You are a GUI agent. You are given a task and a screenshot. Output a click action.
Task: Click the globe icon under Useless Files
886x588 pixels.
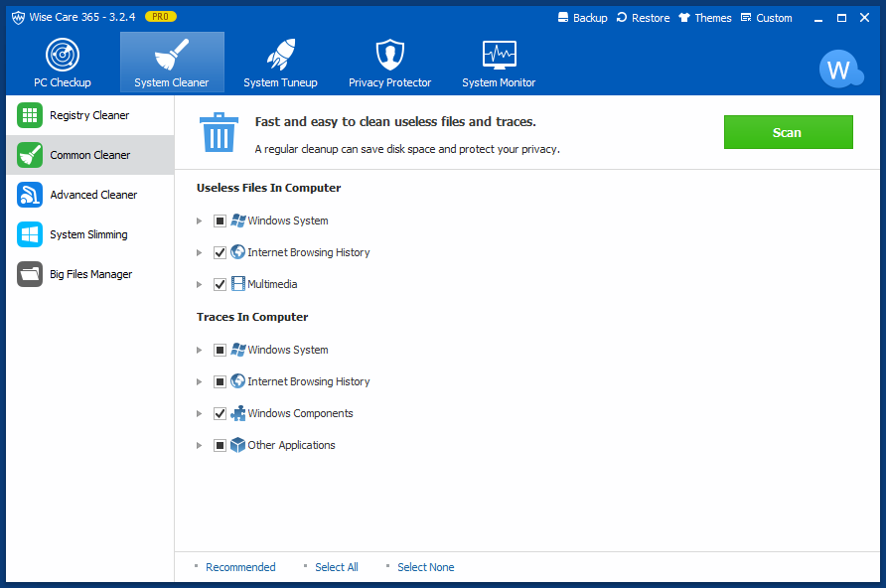point(238,252)
